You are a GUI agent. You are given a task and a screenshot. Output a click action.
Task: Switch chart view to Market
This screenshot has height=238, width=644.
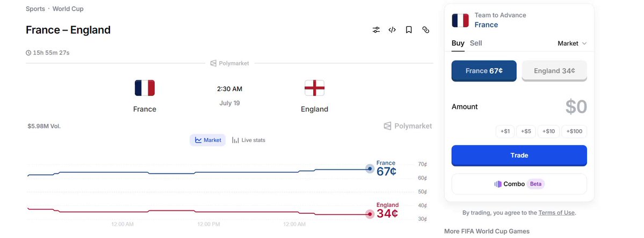[207, 140]
